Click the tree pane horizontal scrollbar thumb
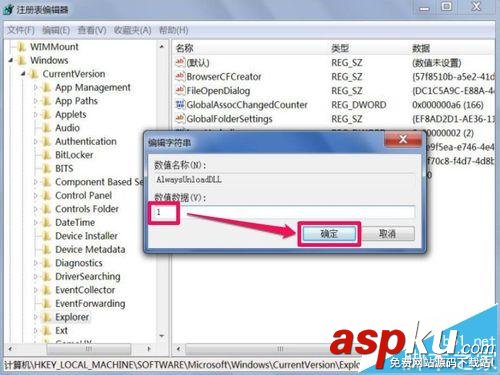The width and height of the screenshot is (500, 375). point(88,349)
